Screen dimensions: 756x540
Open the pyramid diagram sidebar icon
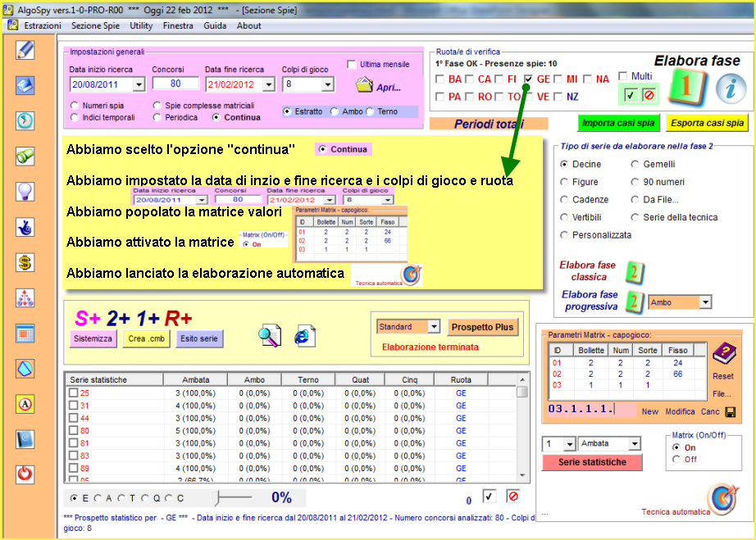pyautogui.click(x=25, y=298)
